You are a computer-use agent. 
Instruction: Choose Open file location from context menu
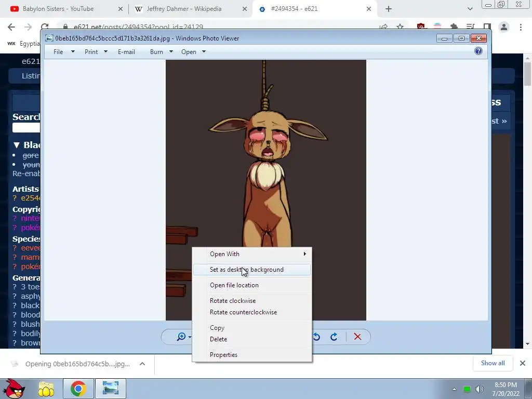252,285
